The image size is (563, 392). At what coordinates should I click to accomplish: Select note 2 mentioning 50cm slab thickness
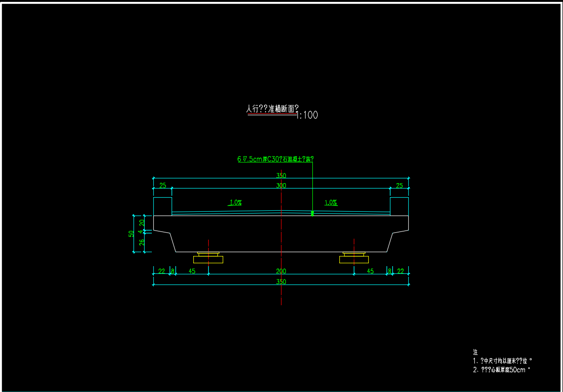[x=501, y=370]
